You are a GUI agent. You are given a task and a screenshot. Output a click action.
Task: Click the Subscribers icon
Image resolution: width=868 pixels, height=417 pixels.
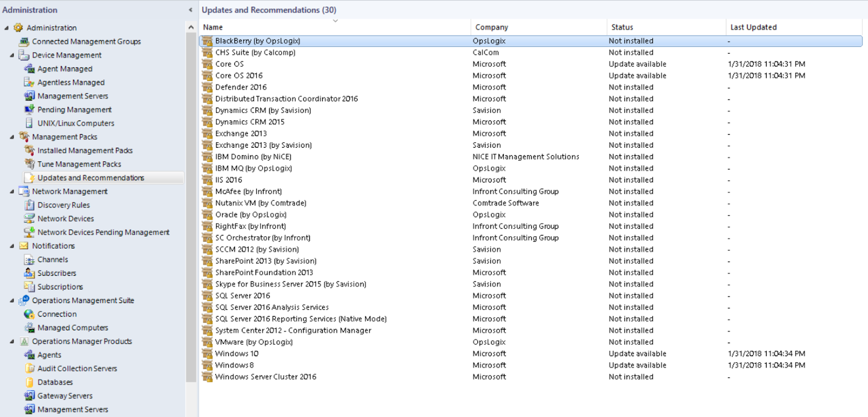tap(29, 273)
